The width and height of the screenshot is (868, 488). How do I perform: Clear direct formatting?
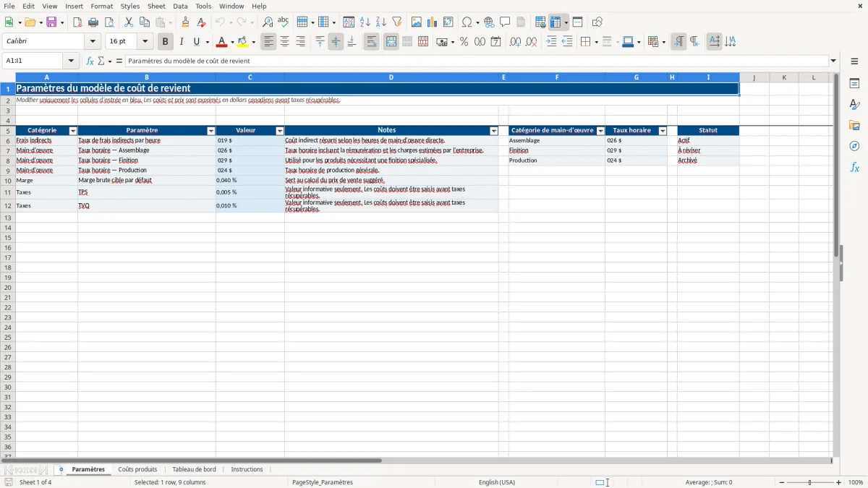point(201,22)
